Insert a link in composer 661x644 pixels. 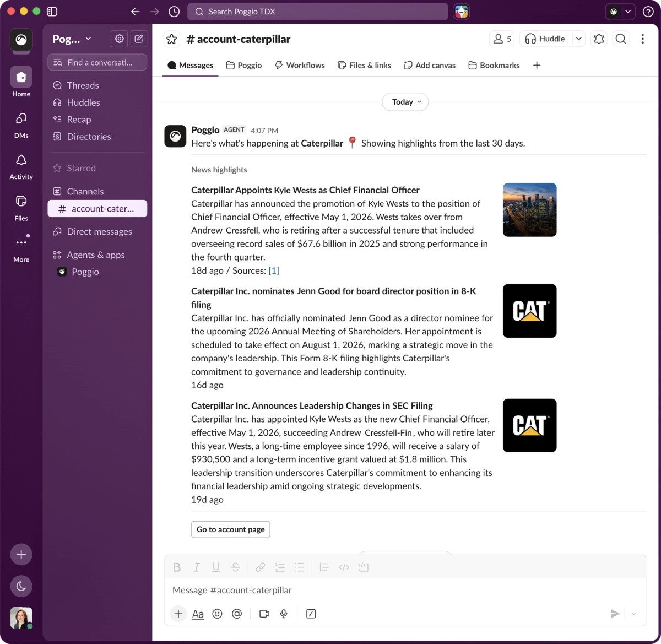coord(261,567)
